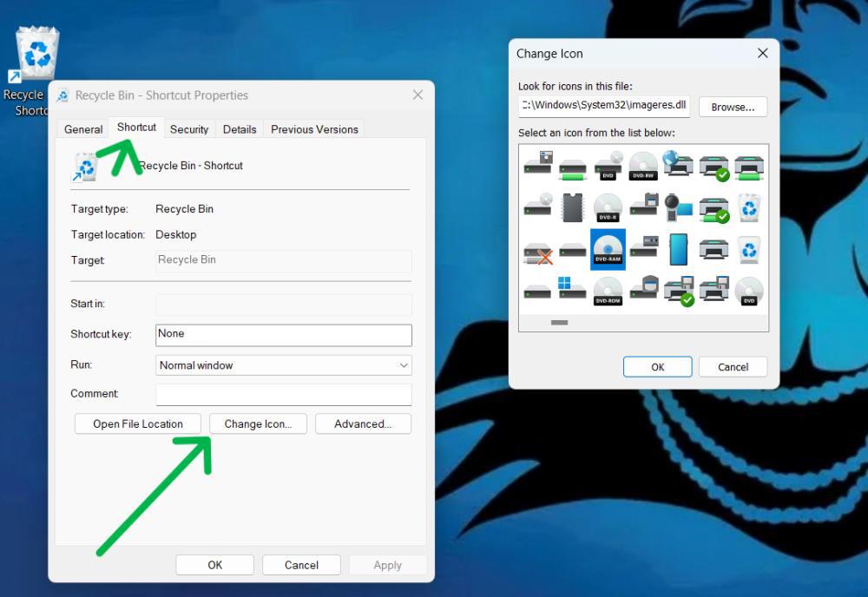Viewport: 868px width, 597px height.
Task: Click the Shortcut key input field
Action: click(283, 334)
